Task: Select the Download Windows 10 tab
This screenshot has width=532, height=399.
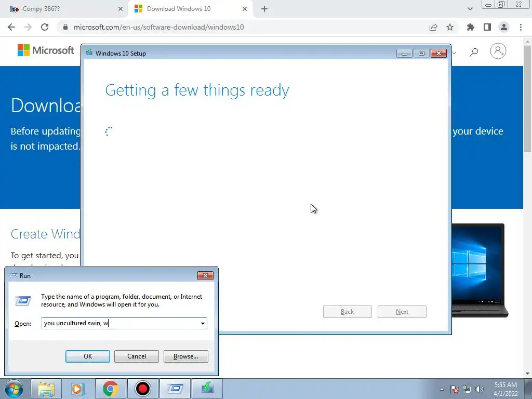Action: [191, 9]
